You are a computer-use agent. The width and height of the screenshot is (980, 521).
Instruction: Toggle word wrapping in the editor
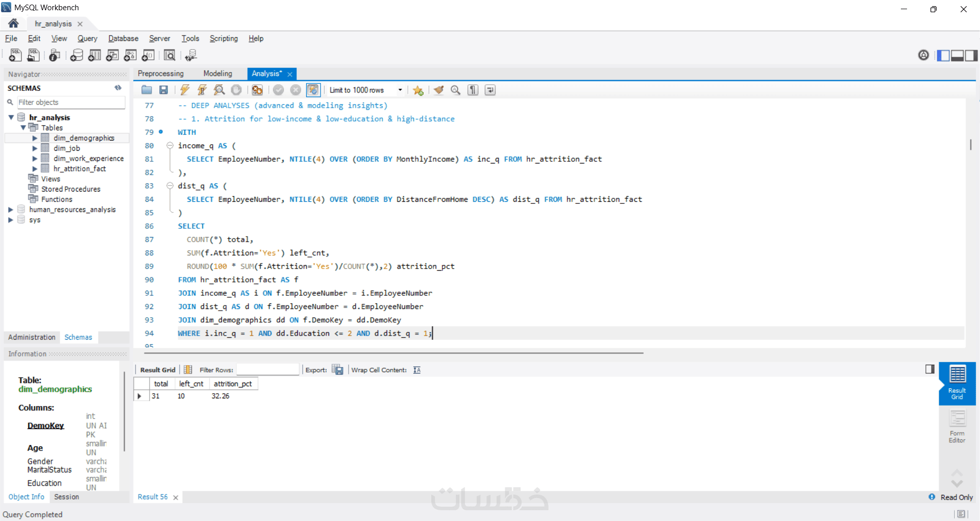tap(490, 90)
